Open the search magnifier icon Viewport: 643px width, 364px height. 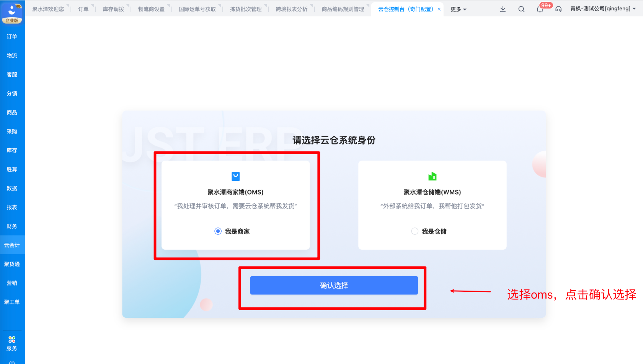click(x=521, y=9)
